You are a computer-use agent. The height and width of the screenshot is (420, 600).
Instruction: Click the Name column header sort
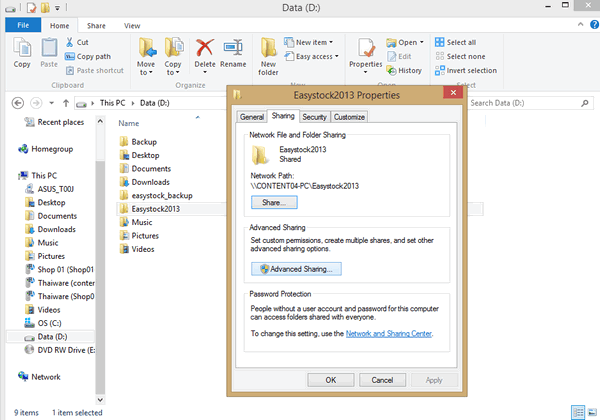coord(129,123)
